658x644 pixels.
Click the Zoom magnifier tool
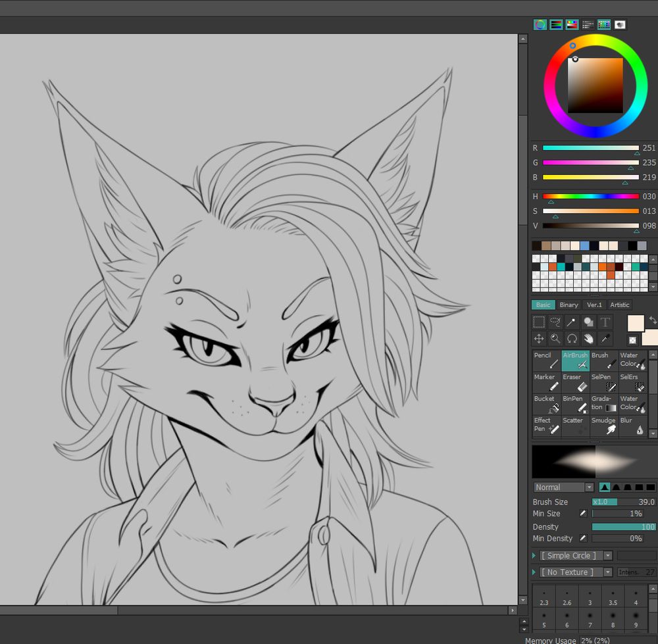pos(555,339)
